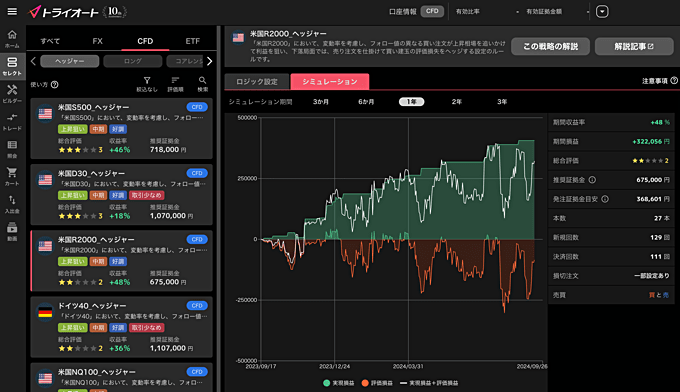Select the 米国S500_ヘッジャー strategy card
Image resolution: width=680 pixels, height=392 pixels.
tap(121, 128)
